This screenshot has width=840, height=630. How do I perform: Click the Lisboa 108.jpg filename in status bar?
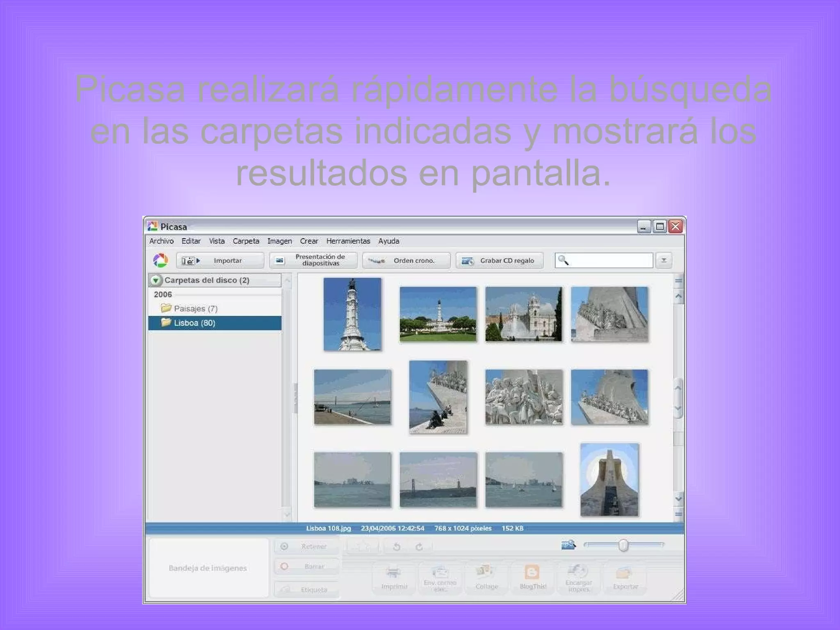(x=329, y=528)
